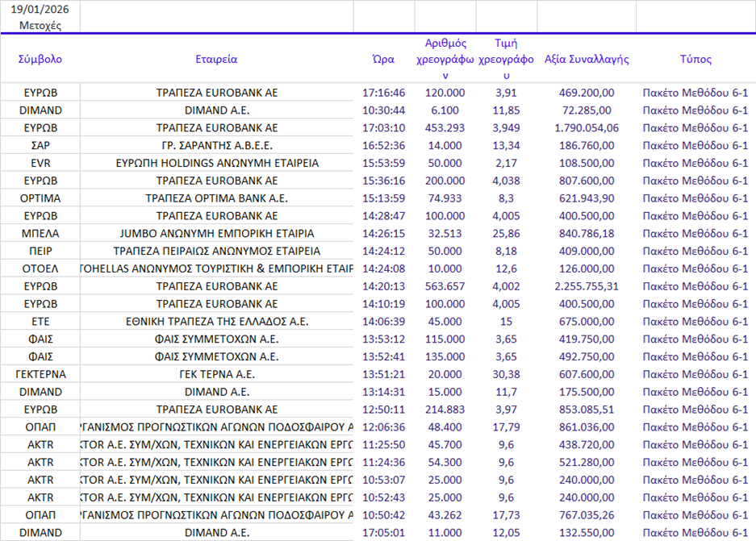
Task: Click quantity cell 74.933
Action: [445, 198]
